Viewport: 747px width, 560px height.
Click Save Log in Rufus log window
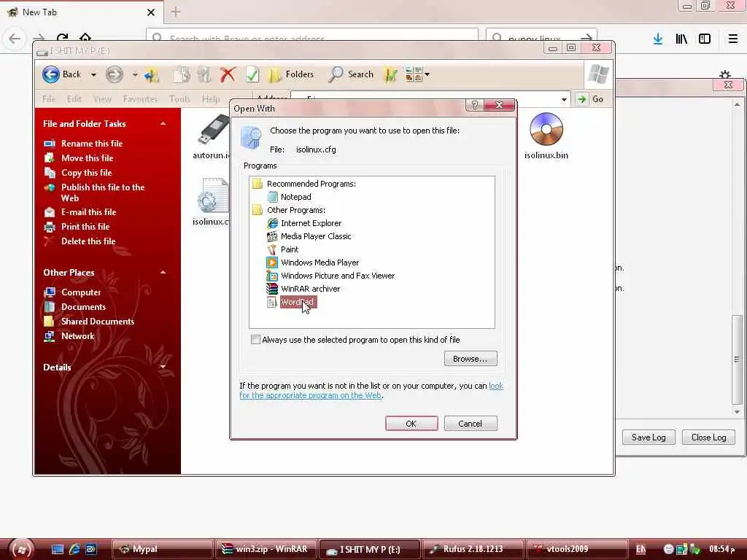(x=649, y=437)
